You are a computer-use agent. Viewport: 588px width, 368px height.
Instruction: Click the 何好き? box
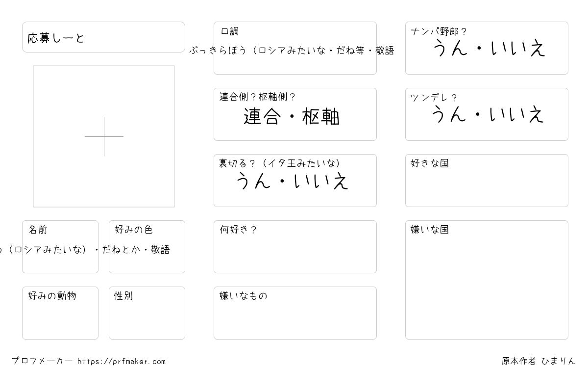[x=295, y=247]
